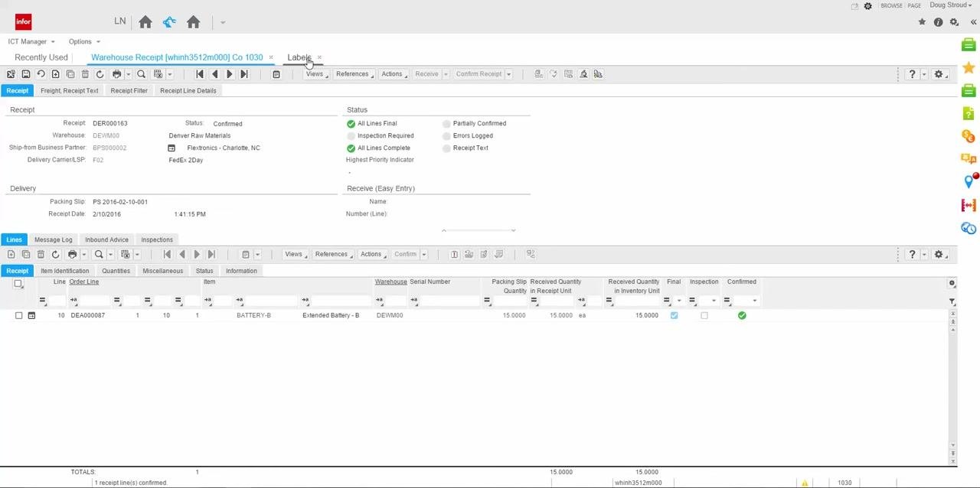Click the Confirmed green check for line 10
Screen dimensions: 980x488
[x=742, y=315]
